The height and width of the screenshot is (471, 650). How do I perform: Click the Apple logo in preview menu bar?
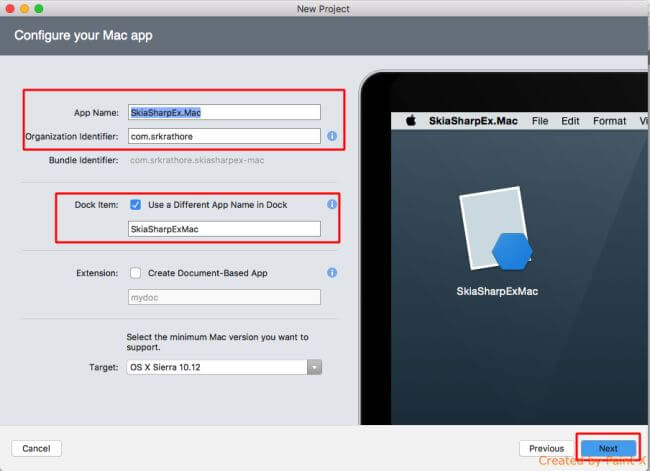point(411,121)
